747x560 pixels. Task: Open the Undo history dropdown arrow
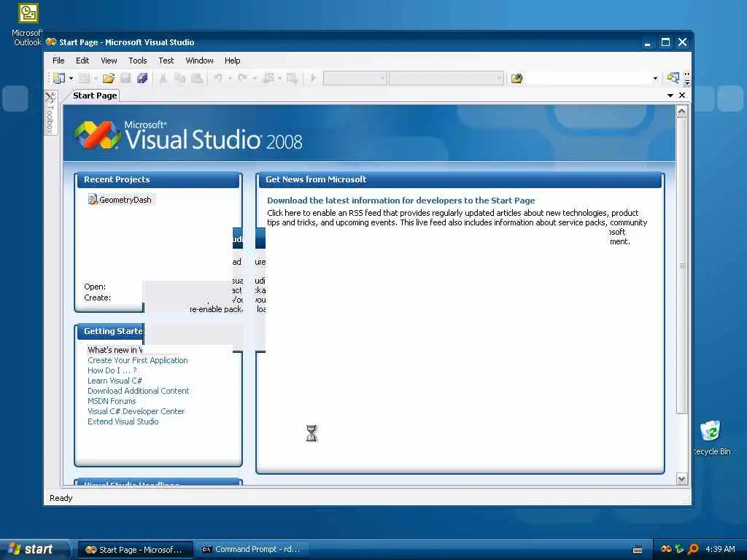point(230,78)
